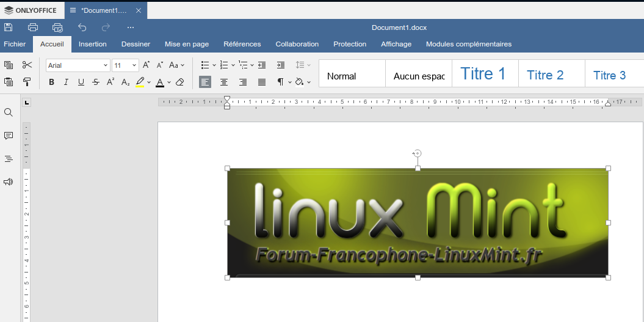
Task: Expand the bullet list options arrow
Action: pos(214,65)
